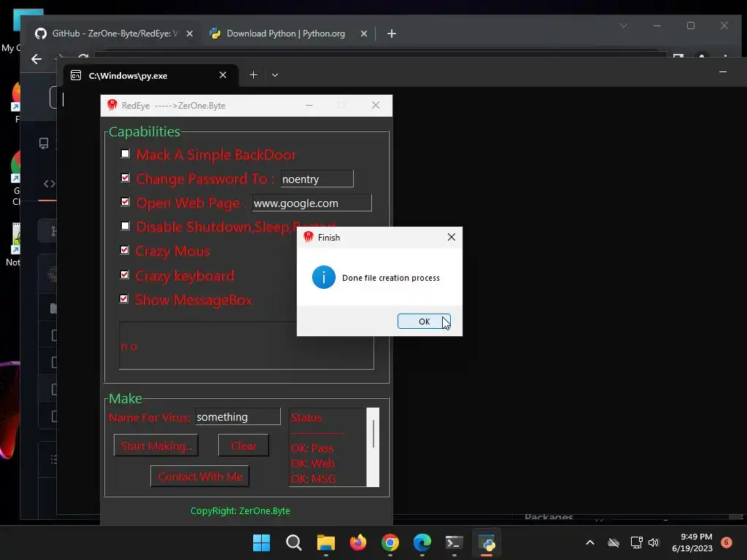Screen dimensions: 747x560
Task: Check Disable Shutdown,Sleep checkbox
Action: pos(125,226)
